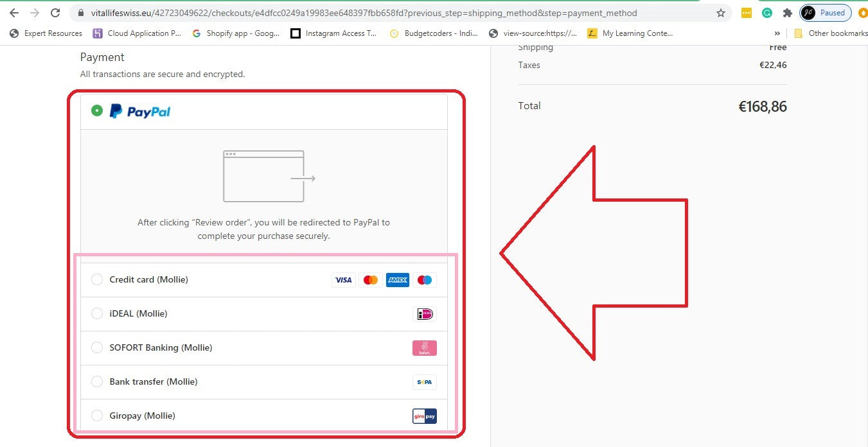The image size is (868, 447).
Task: Open the Expert Resources bookmark
Action: 46,33
